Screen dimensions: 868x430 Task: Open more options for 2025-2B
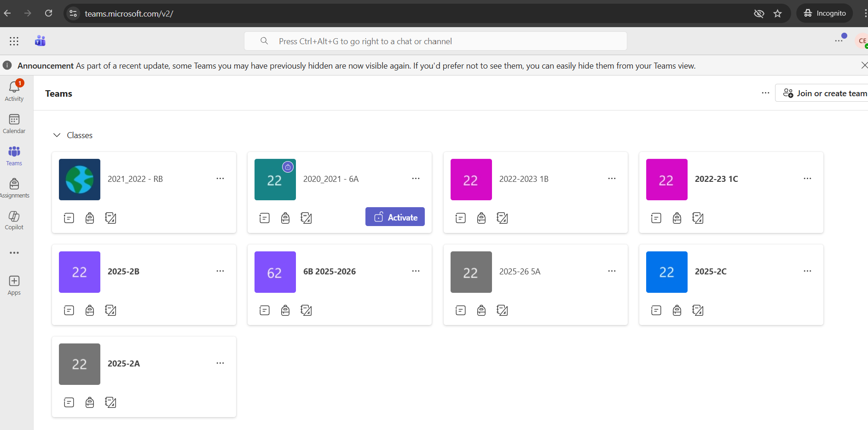220,271
